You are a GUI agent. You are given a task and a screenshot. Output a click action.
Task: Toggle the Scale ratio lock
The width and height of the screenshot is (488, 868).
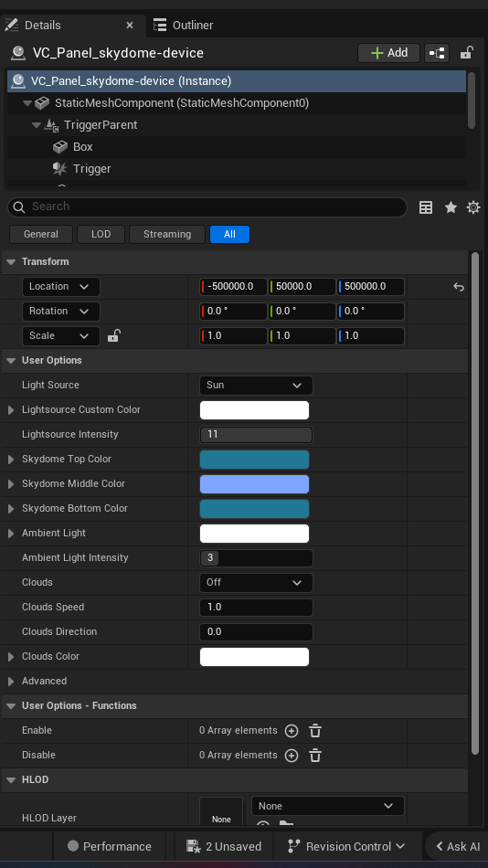point(113,335)
